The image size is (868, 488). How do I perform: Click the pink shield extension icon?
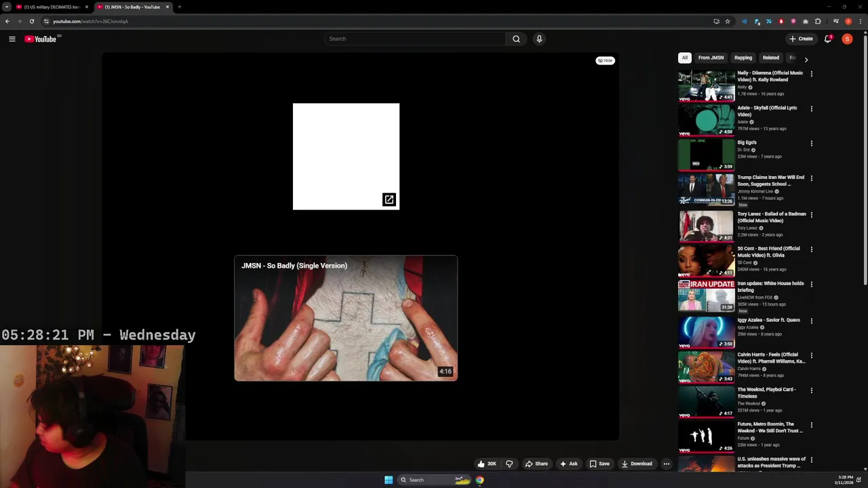793,21
